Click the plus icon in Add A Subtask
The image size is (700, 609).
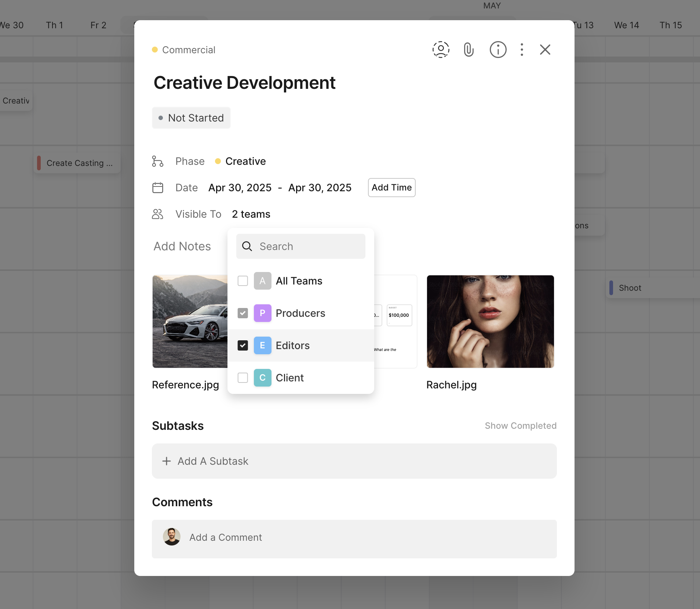(x=167, y=461)
